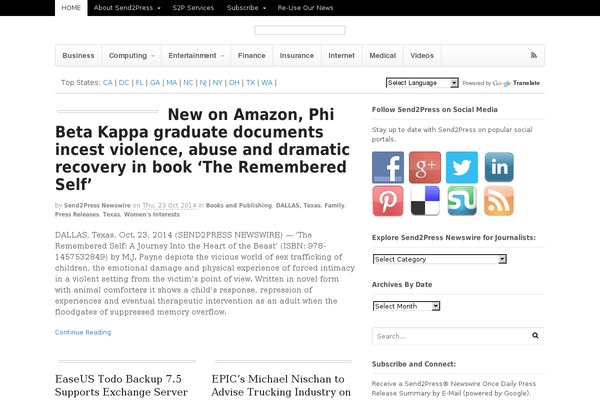600x400 pixels.
Task: Click Press Releases tag link
Action: [x=77, y=215]
